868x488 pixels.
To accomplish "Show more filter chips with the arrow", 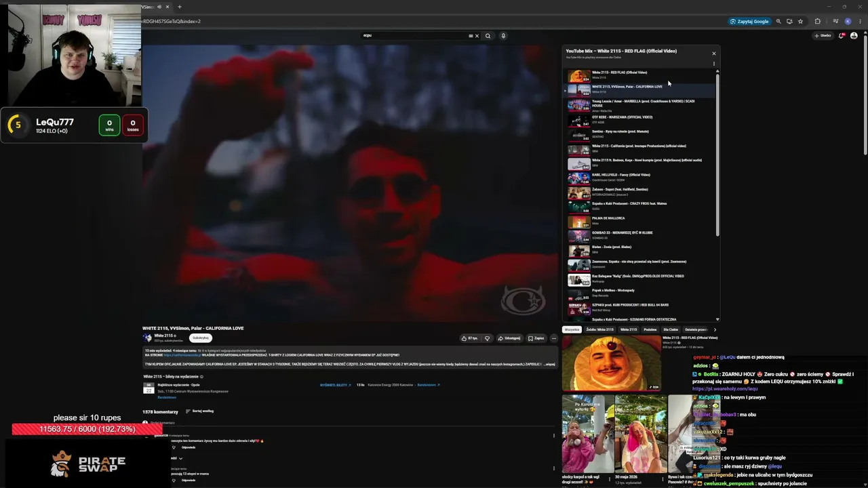I will pos(714,329).
